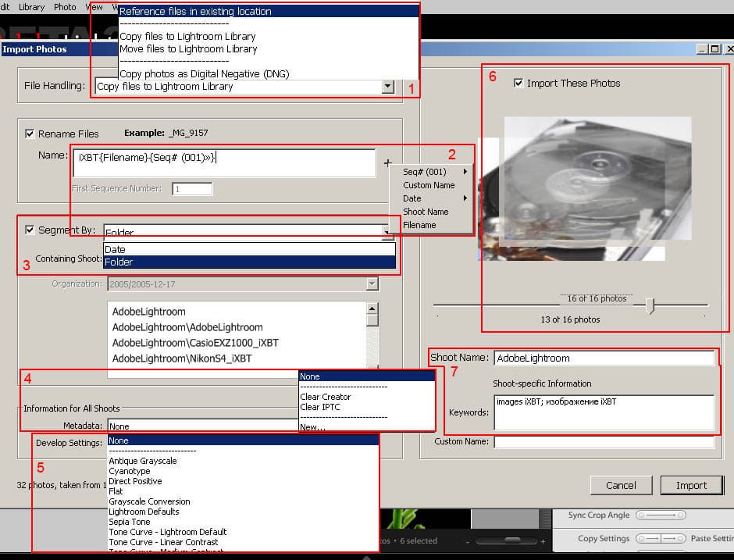Choose Cyanotype develop preset
The image size is (734, 560).
coord(130,472)
